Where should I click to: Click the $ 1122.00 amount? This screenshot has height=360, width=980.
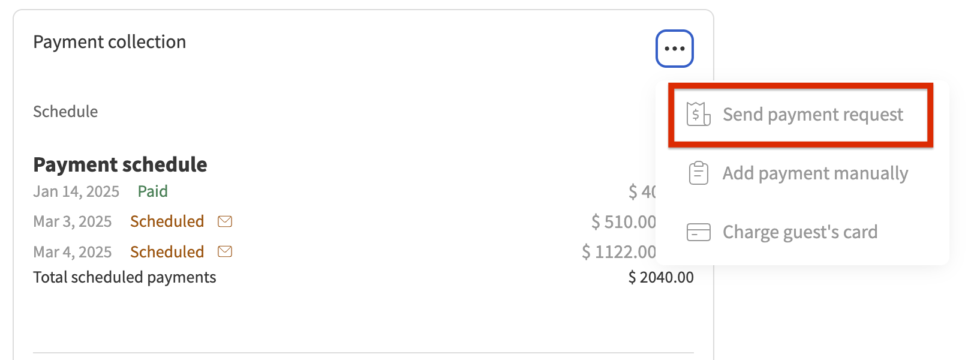pyautogui.click(x=618, y=252)
